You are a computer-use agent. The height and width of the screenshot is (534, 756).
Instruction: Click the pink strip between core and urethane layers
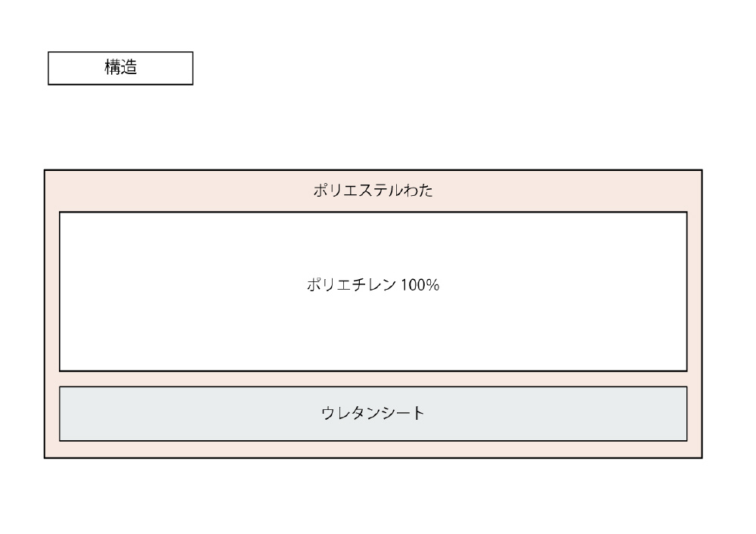pos(373,379)
